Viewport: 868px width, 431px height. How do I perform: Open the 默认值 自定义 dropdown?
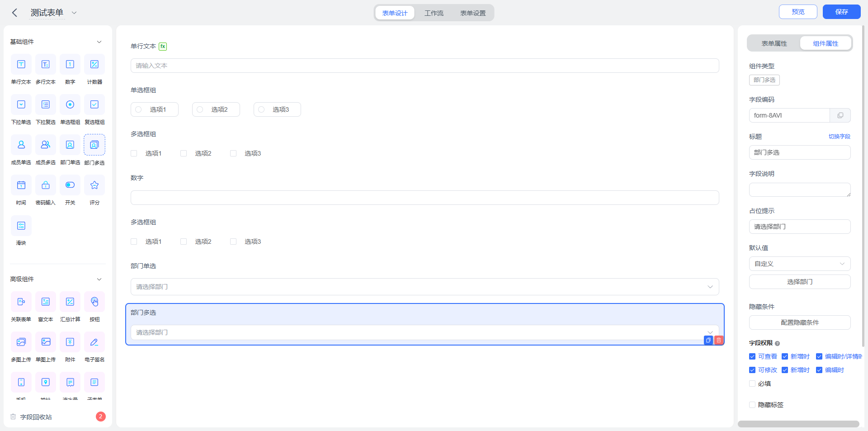[800, 264]
